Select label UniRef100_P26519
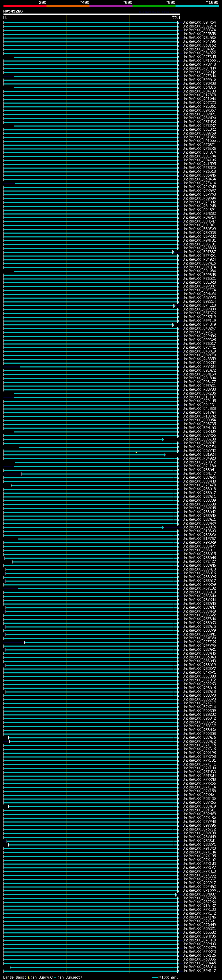The height and width of the screenshot is (980, 222). click(x=199, y=317)
